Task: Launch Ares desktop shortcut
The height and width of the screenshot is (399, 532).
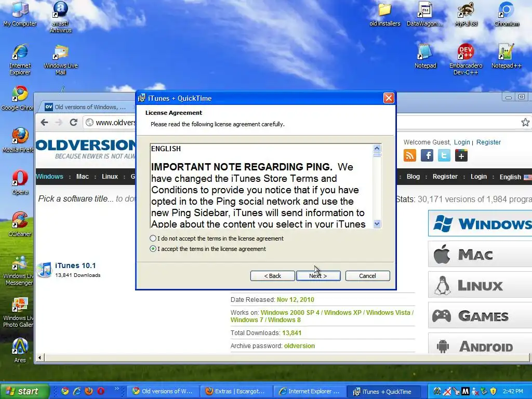Action: (x=20, y=351)
